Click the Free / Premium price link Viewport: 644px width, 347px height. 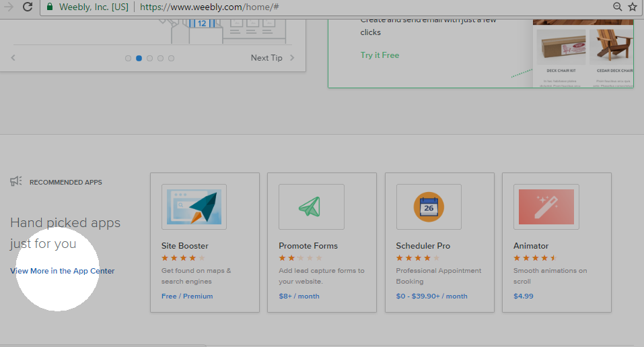click(187, 296)
